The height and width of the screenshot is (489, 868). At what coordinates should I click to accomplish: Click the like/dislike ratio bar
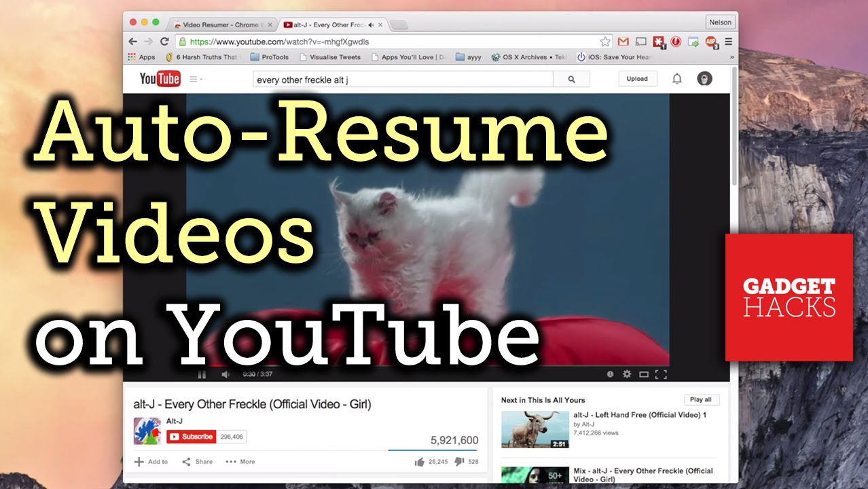tap(433, 450)
